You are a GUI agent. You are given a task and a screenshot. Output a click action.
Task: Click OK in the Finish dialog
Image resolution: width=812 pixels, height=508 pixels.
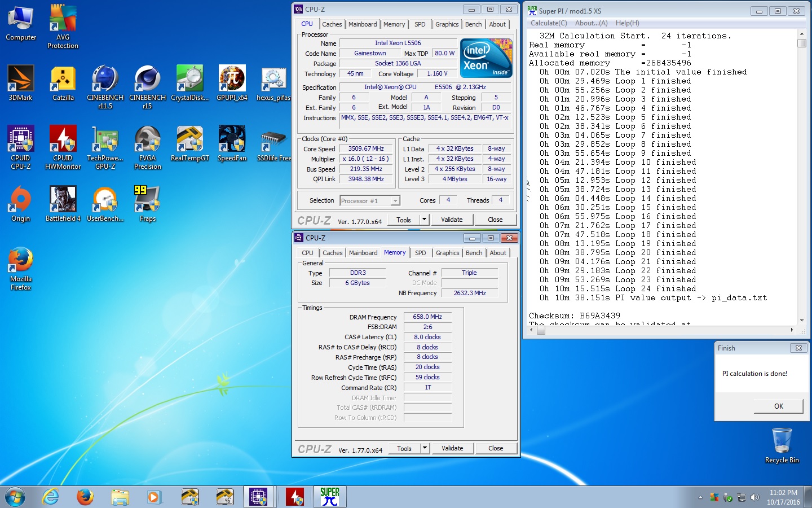coord(779,406)
